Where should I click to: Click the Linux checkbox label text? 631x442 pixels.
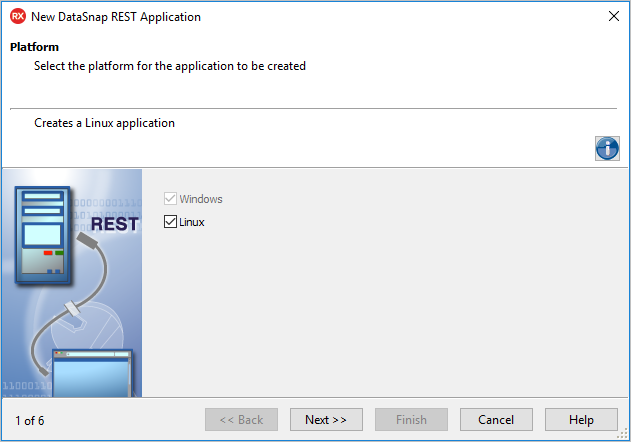click(x=192, y=222)
